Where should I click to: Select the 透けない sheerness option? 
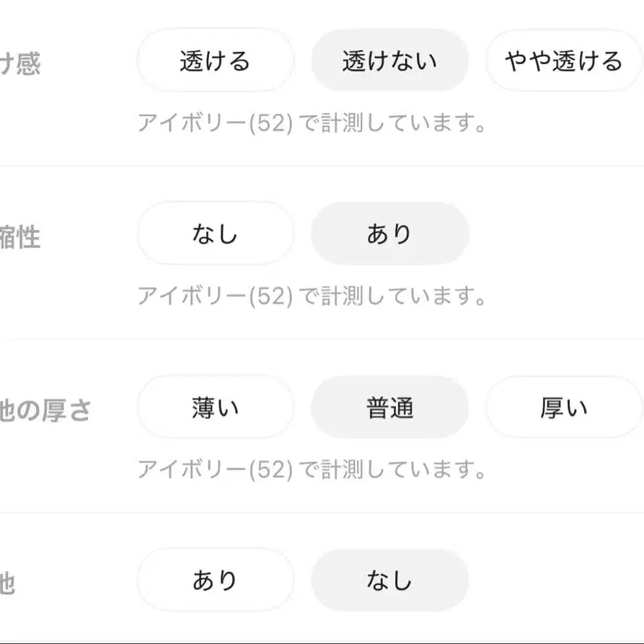[x=389, y=61]
